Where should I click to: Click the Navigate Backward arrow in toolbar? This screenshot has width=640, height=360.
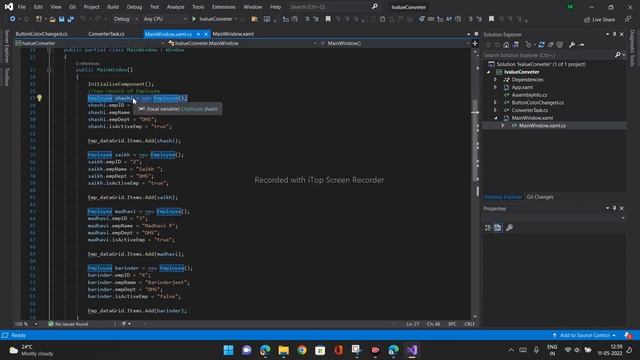12,19
